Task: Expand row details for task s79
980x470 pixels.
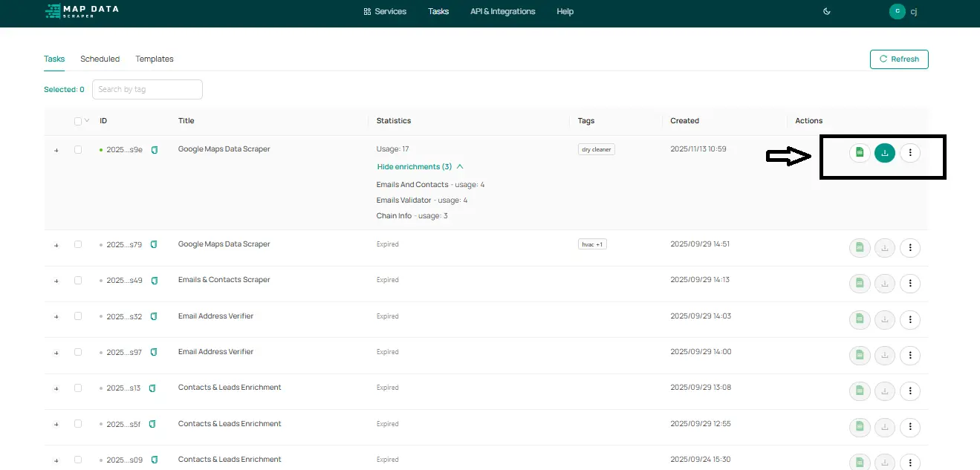Action: click(56, 245)
